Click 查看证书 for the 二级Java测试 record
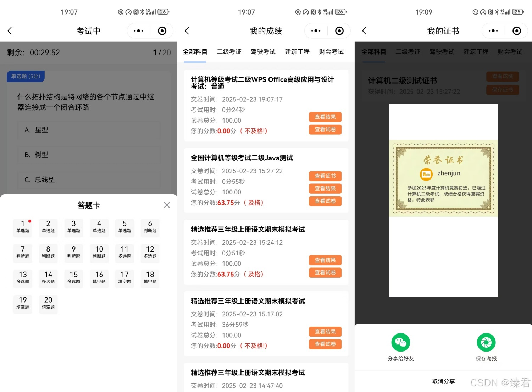The image size is (532, 392). point(325,176)
